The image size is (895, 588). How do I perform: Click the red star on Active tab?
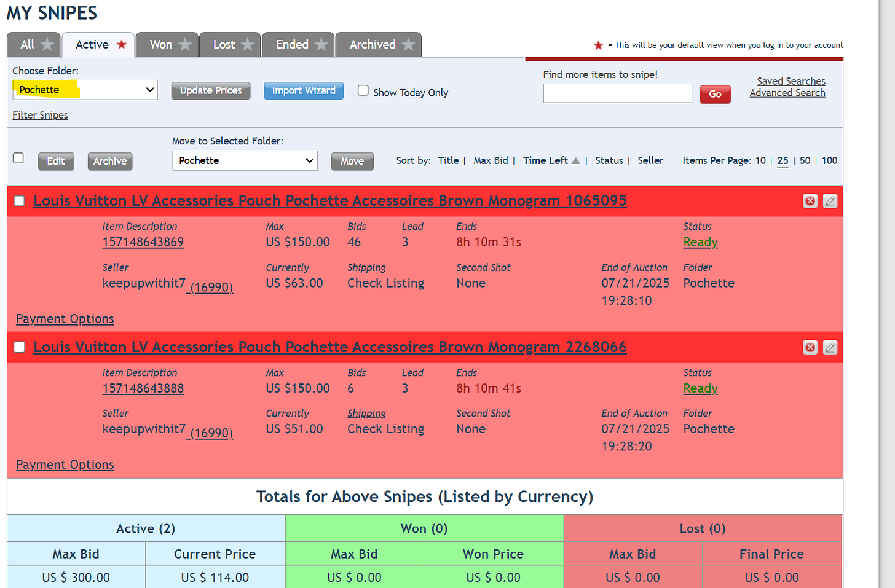pos(122,44)
